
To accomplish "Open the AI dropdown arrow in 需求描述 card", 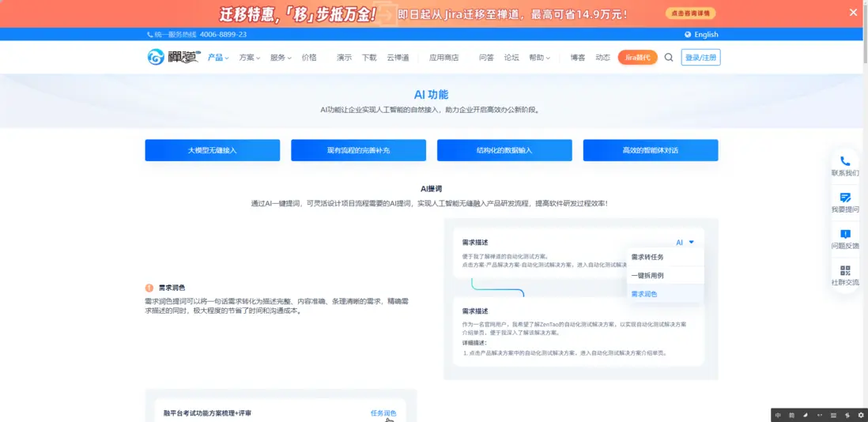I will [692, 243].
